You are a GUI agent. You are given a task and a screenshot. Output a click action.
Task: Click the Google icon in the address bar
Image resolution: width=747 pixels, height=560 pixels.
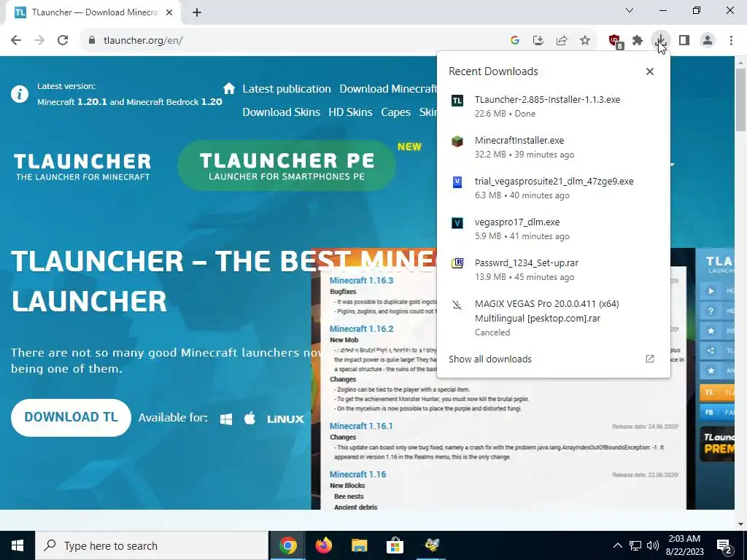(x=514, y=41)
